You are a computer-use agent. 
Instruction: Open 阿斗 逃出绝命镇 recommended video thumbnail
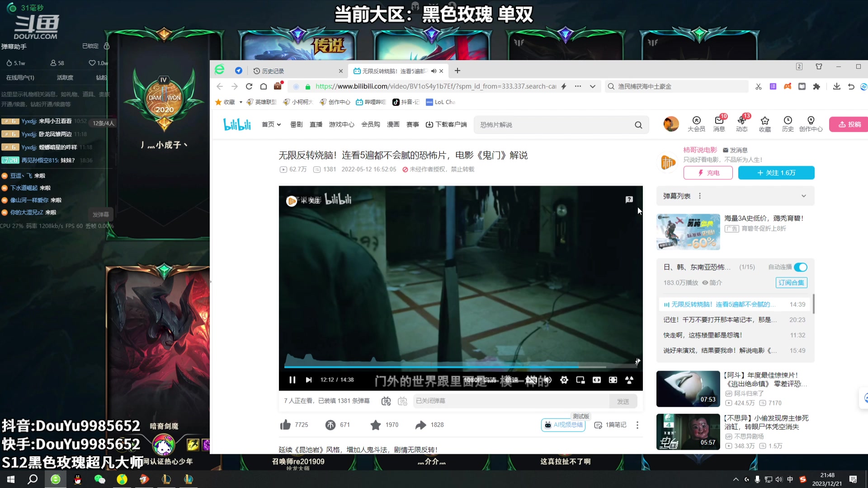click(688, 389)
